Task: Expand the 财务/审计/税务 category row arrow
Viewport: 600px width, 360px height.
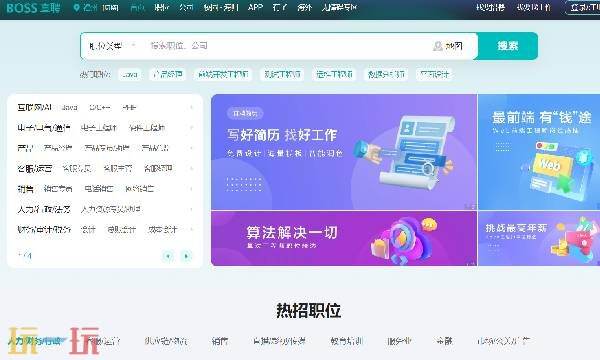Action: [x=191, y=230]
